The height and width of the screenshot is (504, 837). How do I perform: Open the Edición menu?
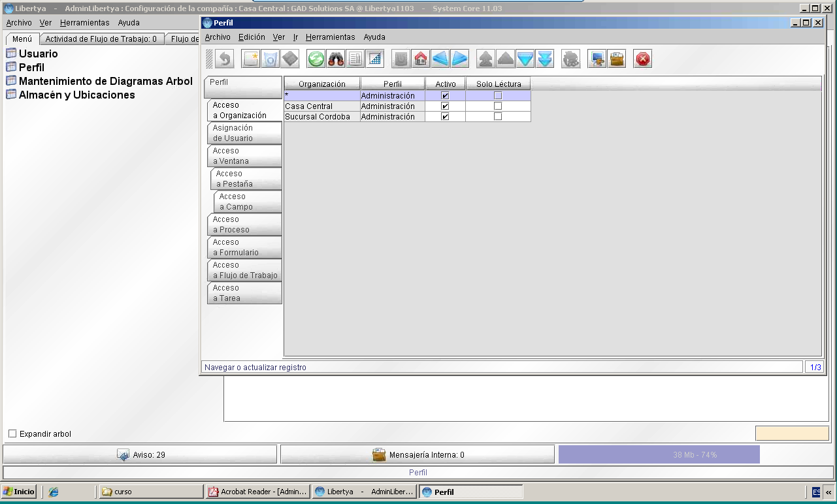point(252,37)
